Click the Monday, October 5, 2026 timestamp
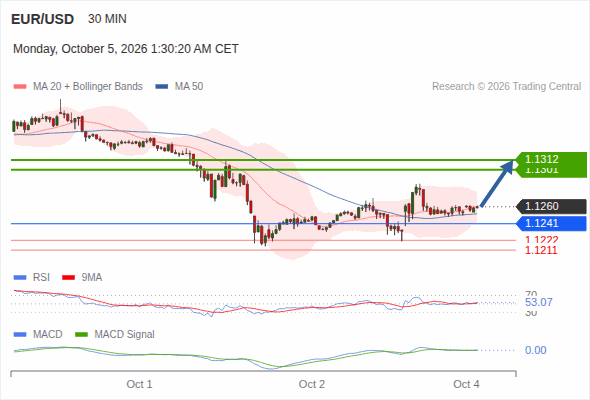This screenshot has height=400, width=590. [126, 49]
